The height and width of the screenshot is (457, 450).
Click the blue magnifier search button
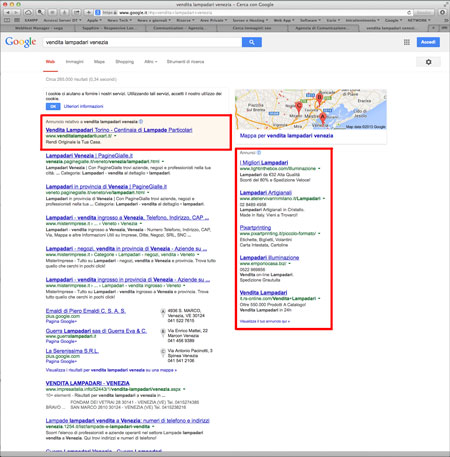[252, 42]
